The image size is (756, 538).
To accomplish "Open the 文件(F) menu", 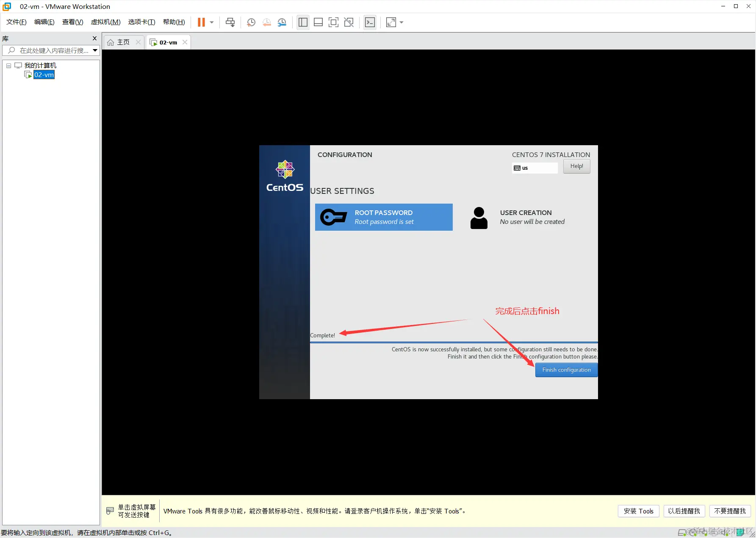I will [x=17, y=22].
